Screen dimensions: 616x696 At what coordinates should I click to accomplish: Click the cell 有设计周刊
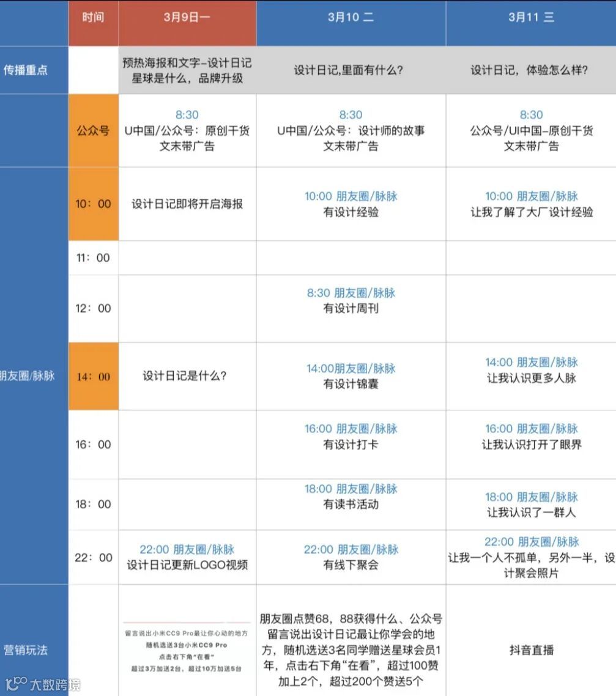[351, 308]
